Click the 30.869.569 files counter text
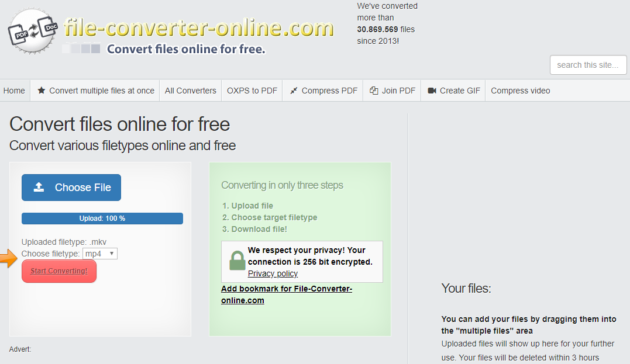 [385, 29]
